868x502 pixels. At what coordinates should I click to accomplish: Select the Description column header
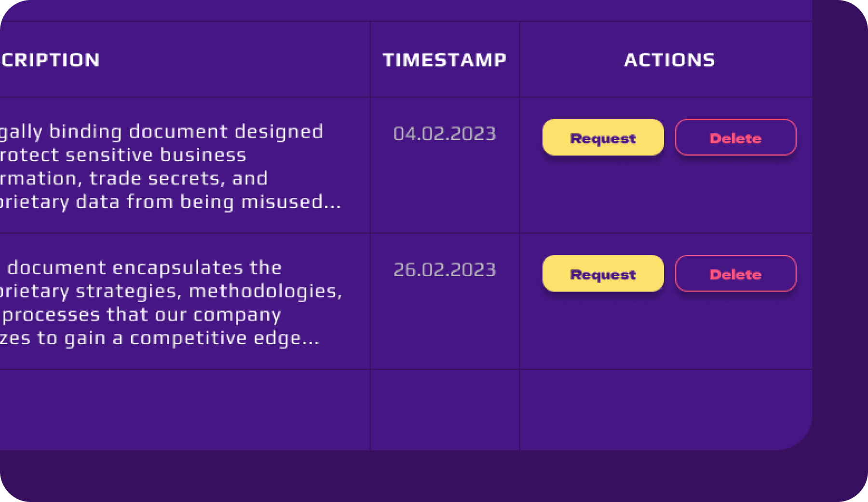(50, 60)
